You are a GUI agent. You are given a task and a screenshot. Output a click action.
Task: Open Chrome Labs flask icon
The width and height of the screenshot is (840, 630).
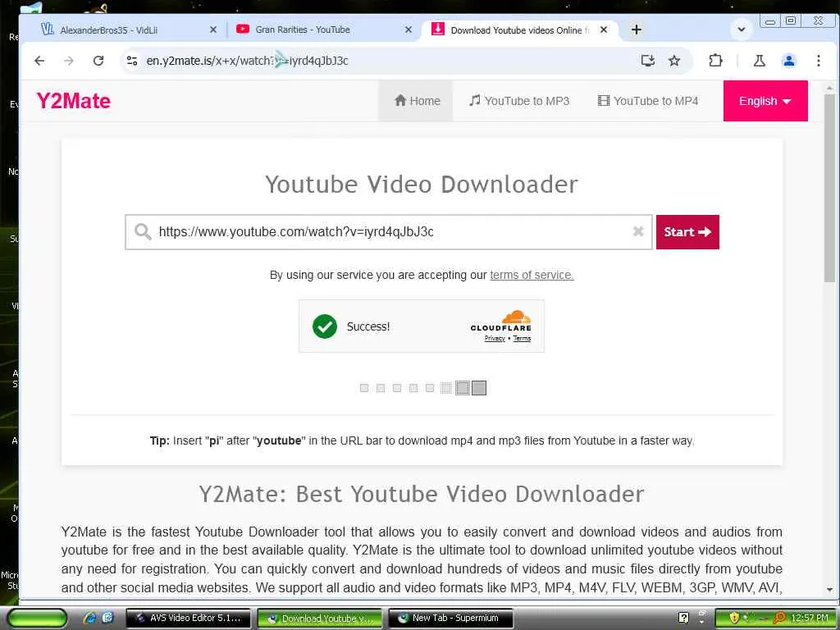point(759,61)
